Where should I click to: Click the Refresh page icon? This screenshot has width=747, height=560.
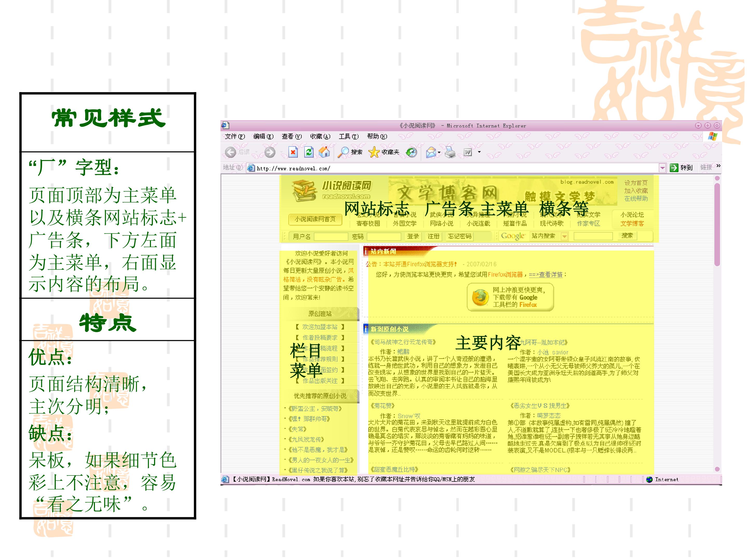coord(309,152)
